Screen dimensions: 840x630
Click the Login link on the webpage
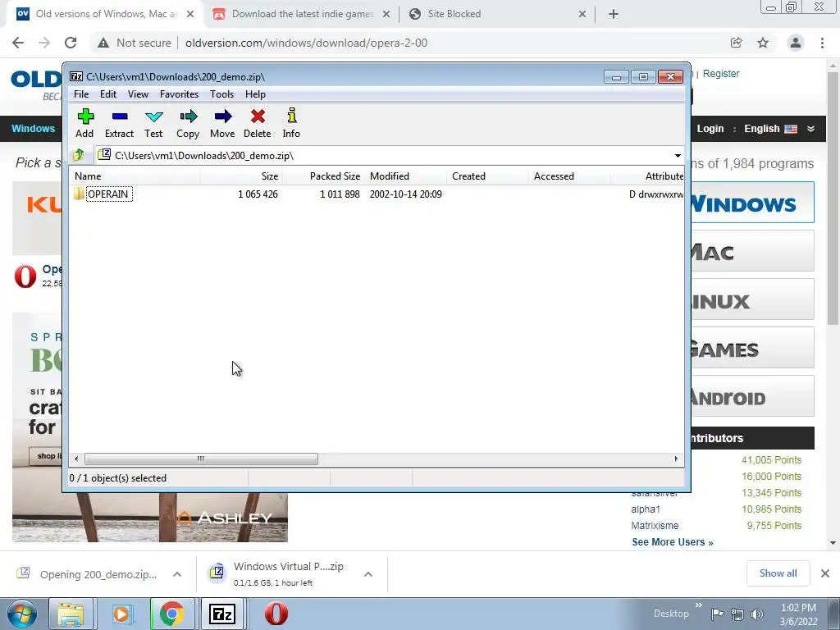710,129
